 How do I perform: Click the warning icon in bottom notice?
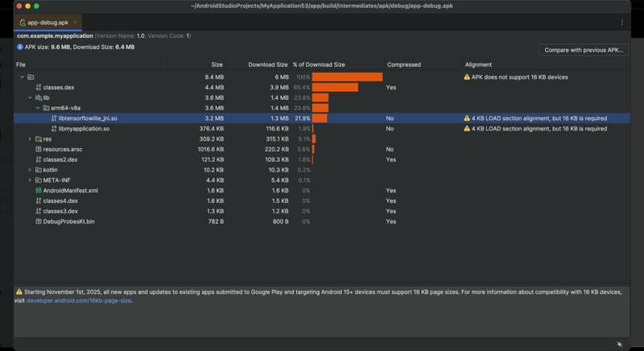click(19, 292)
